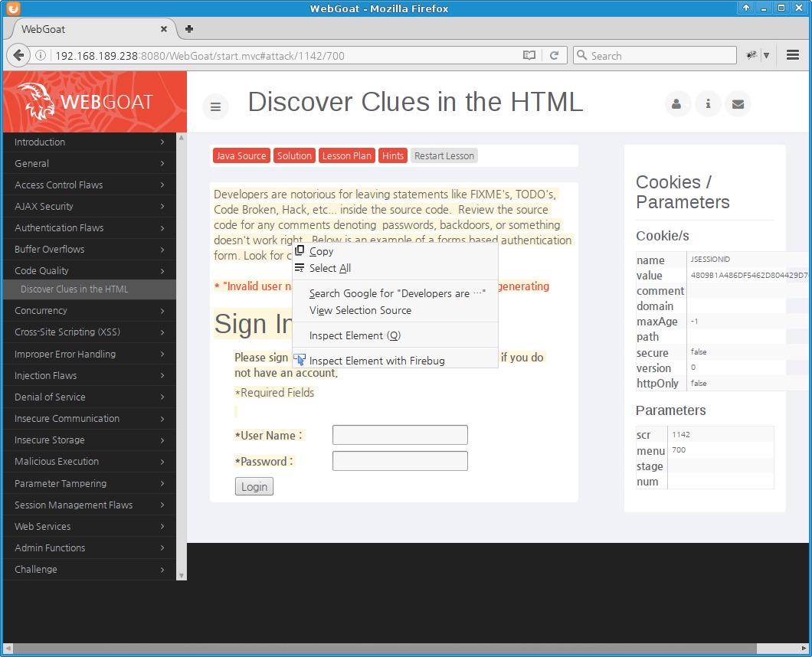Click the Firefox back arrow button

(18, 55)
